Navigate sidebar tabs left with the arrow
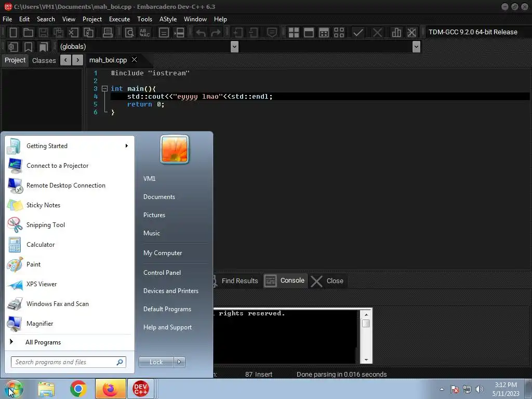Screen dimensions: 532x399 click(66, 60)
